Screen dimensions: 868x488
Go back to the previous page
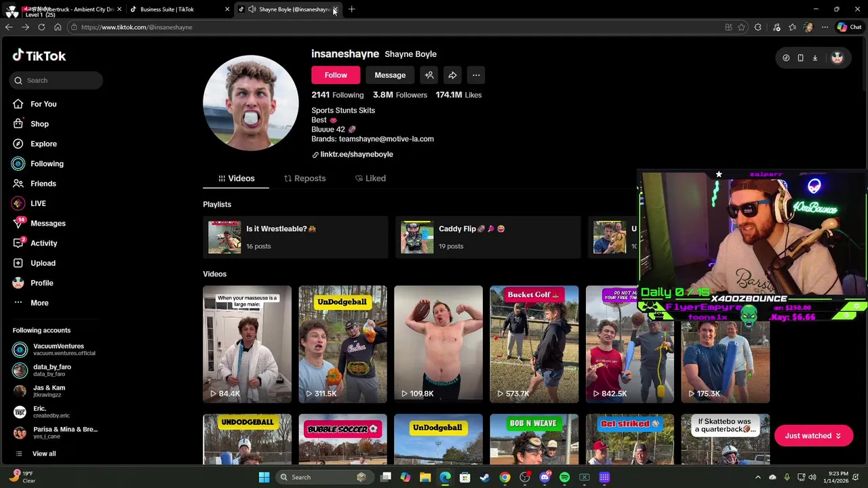click(9, 27)
